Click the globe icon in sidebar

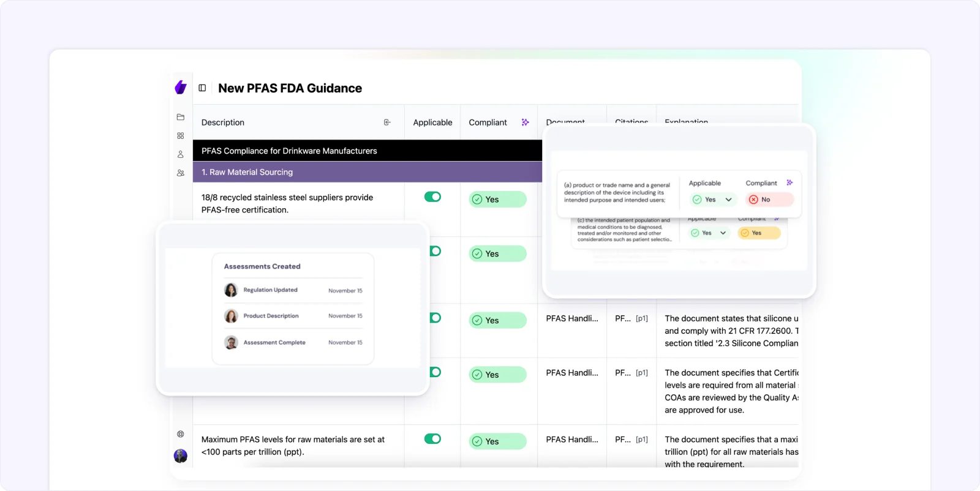coord(181,434)
